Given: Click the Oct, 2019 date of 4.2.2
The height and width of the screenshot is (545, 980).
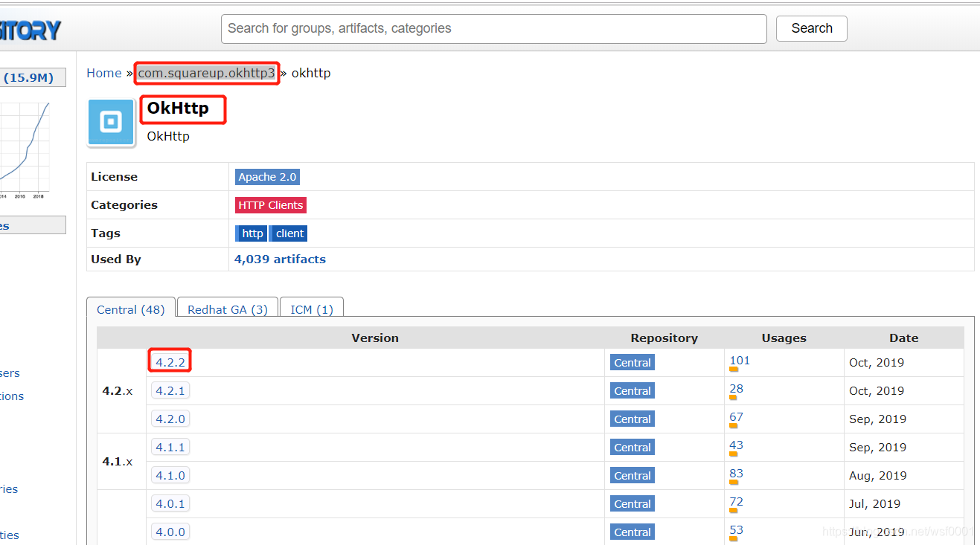Looking at the screenshot, I should (877, 363).
